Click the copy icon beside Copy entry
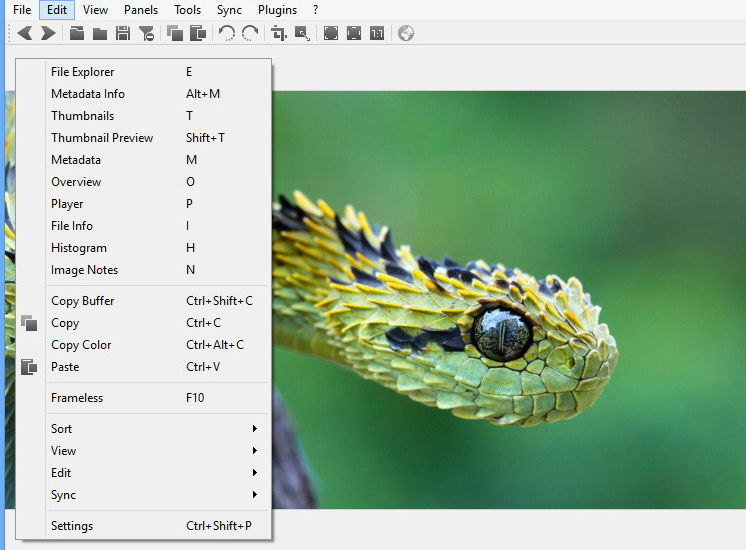This screenshot has height=550, width=746. pyautogui.click(x=29, y=323)
